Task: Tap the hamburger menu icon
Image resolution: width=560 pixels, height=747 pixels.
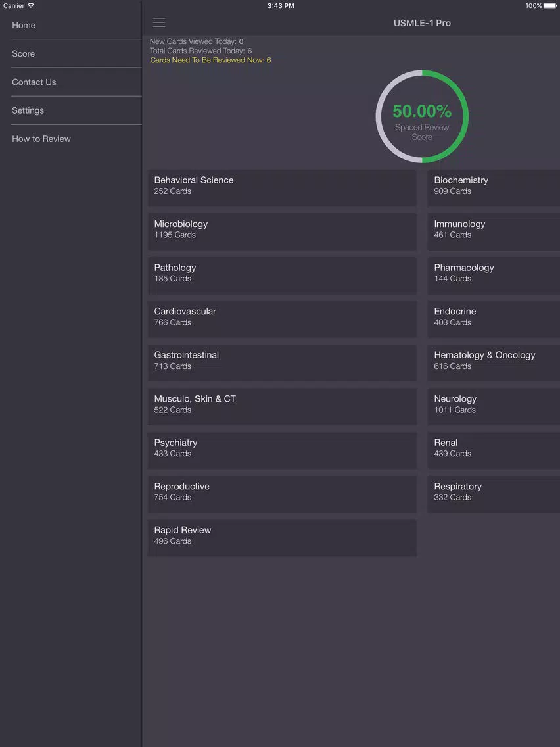Action: [159, 22]
